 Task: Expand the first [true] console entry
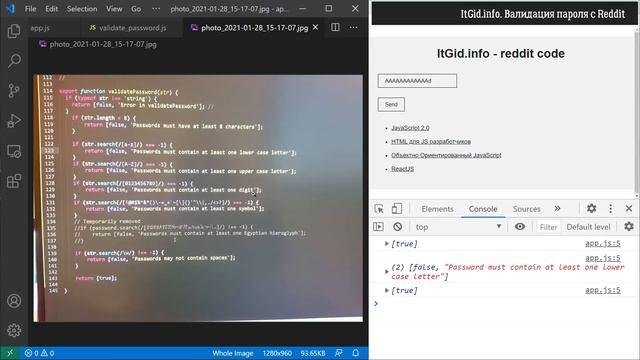[x=387, y=244]
